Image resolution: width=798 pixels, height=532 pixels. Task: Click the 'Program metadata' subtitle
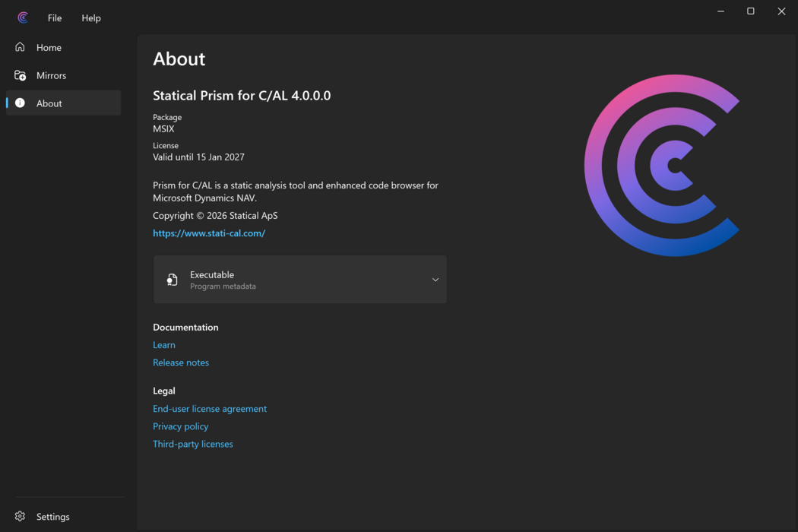pyautogui.click(x=223, y=287)
